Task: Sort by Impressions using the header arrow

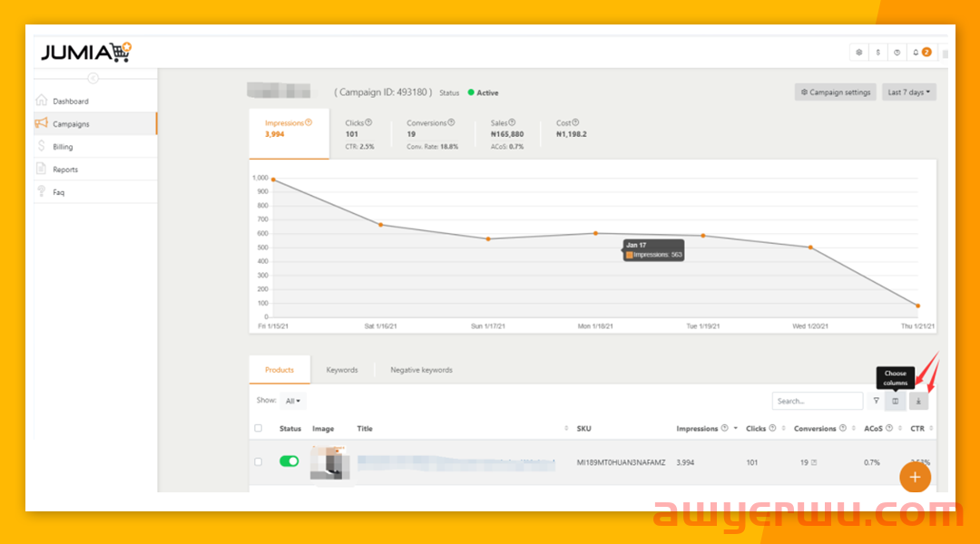Action: point(736,429)
